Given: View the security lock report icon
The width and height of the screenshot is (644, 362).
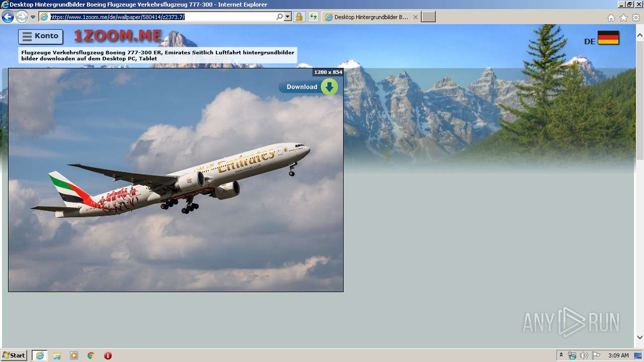Looking at the screenshot, I should [x=299, y=17].
